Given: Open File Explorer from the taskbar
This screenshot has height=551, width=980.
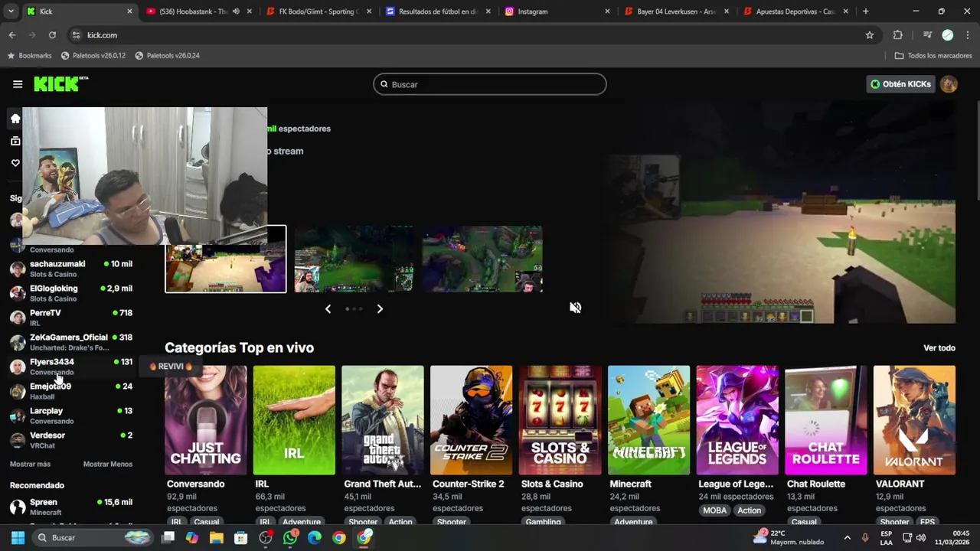Looking at the screenshot, I should 217,538.
